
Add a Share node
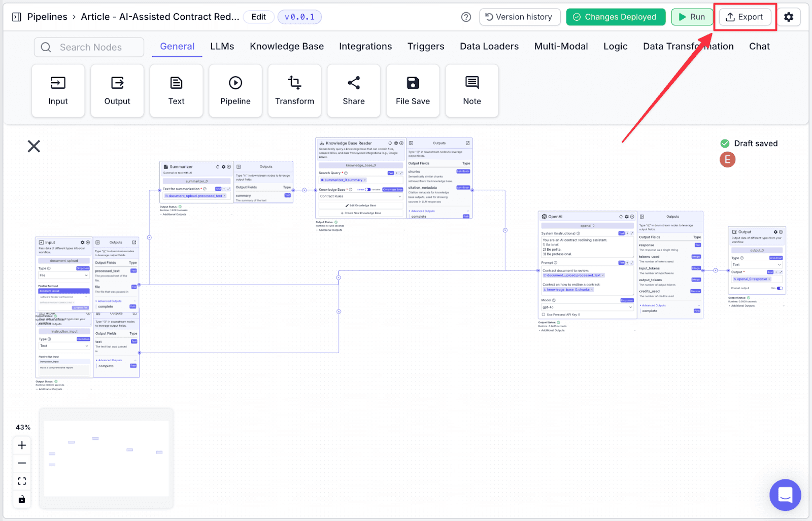pyautogui.click(x=354, y=91)
